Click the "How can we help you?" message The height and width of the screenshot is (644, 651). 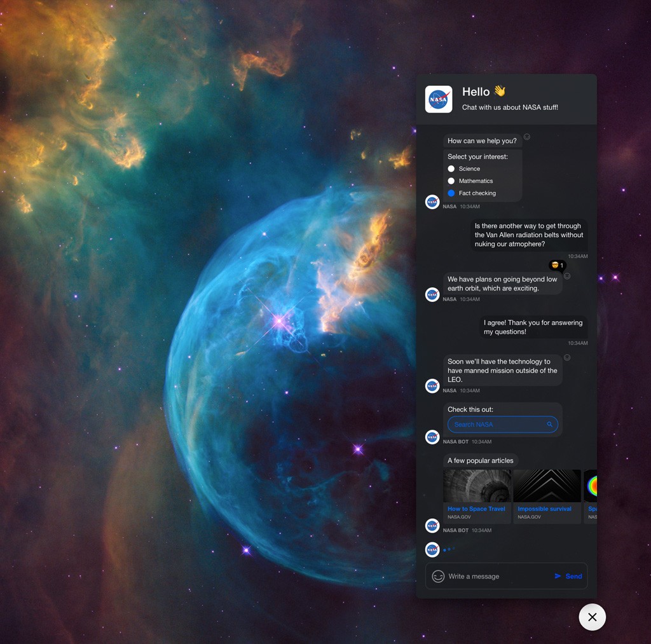tap(482, 140)
